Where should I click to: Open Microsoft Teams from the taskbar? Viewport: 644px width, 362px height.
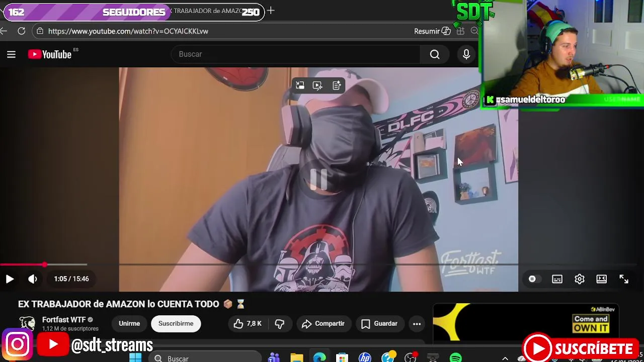(274, 358)
